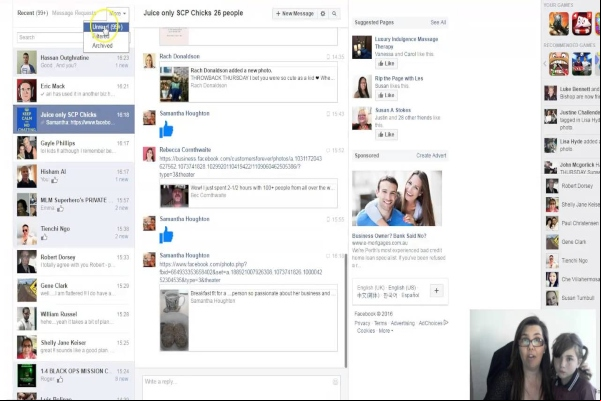
Task: Add a language with the plus button
Action: pyautogui.click(x=437, y=291)
